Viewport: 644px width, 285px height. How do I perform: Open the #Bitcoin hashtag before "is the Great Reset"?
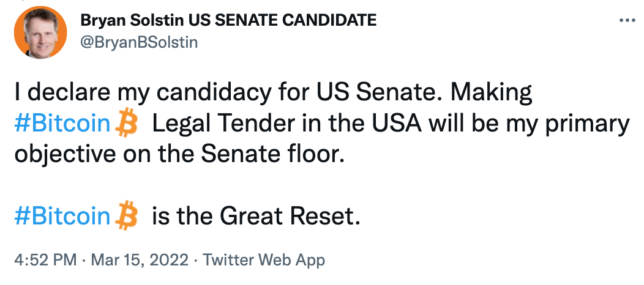tap(62, 216)
